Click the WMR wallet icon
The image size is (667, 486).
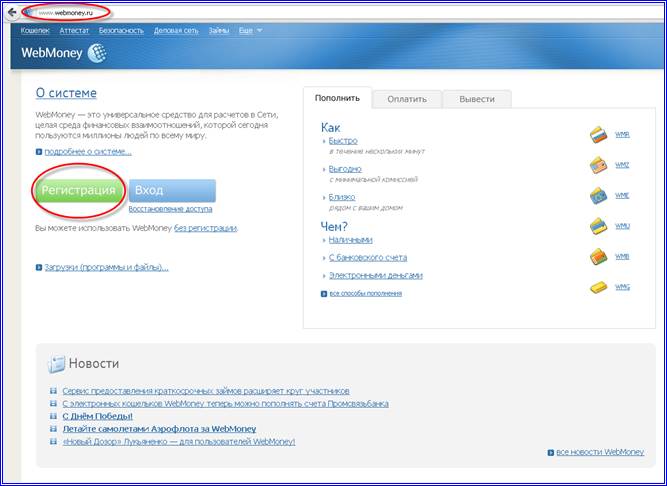[599, 135]
